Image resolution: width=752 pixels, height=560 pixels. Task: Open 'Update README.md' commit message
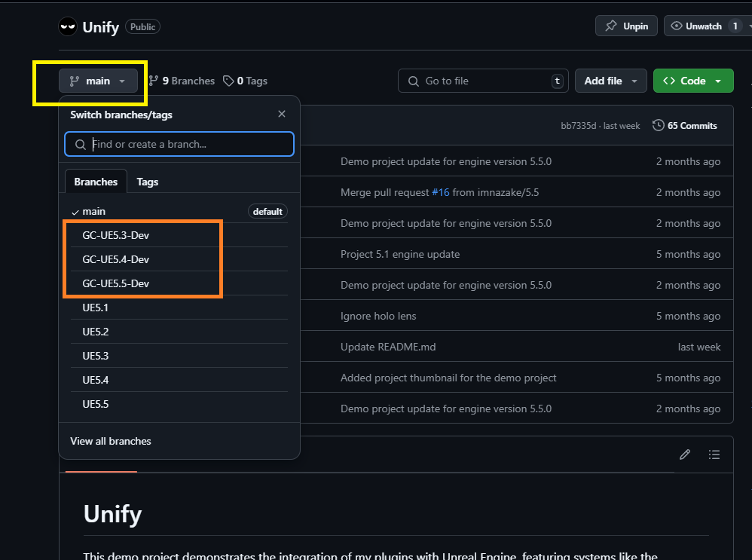tap(388, 347)
